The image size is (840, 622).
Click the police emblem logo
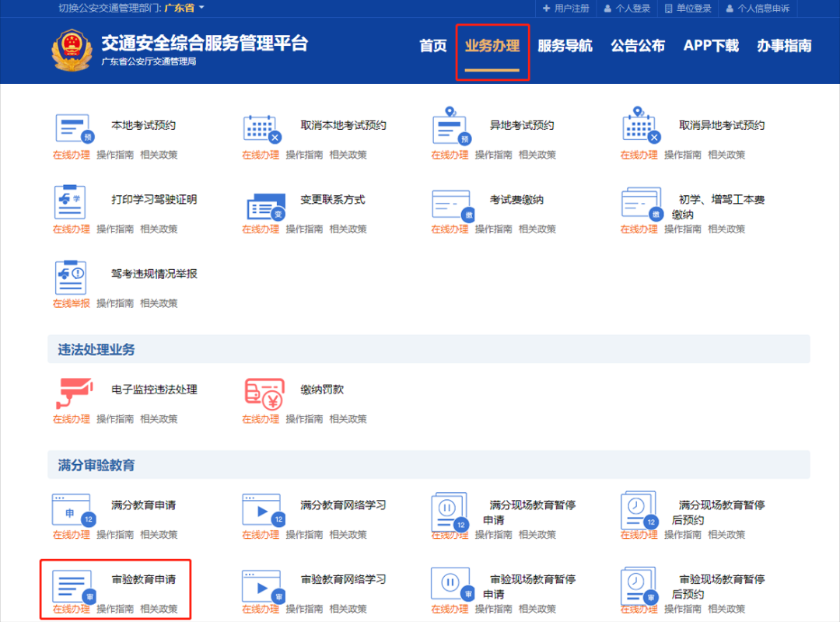tap(72, 45)
